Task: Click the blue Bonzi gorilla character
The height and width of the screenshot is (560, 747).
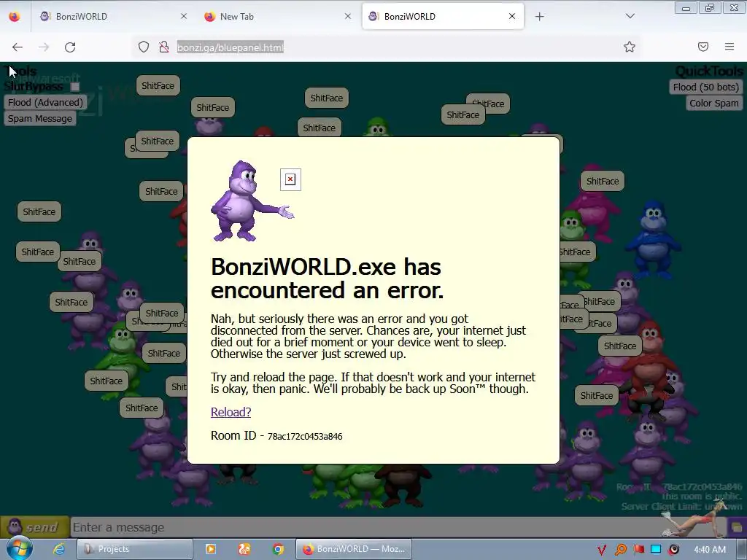Action: tap(653, 239)
